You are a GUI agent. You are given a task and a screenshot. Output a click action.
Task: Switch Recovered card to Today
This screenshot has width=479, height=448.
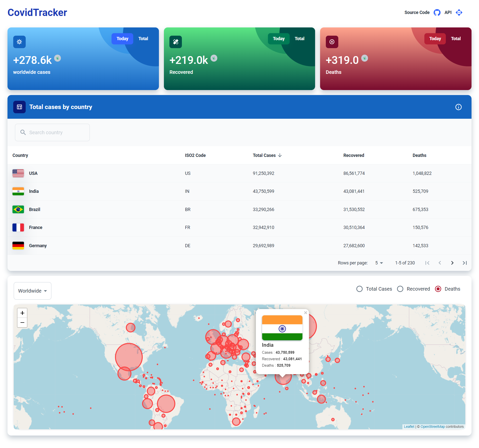(279, 39)
